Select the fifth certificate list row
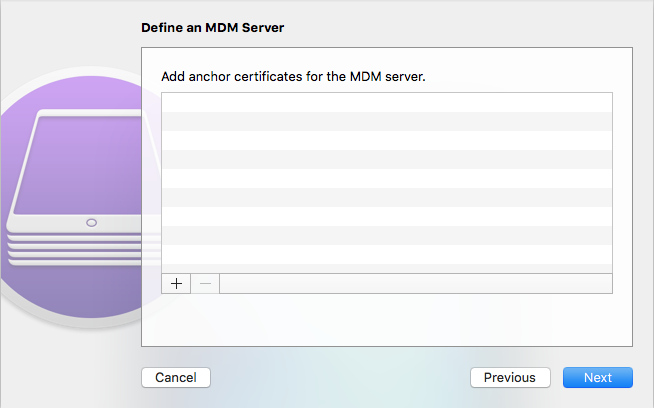This screenshot has height=408, width=654. (387, 179)
